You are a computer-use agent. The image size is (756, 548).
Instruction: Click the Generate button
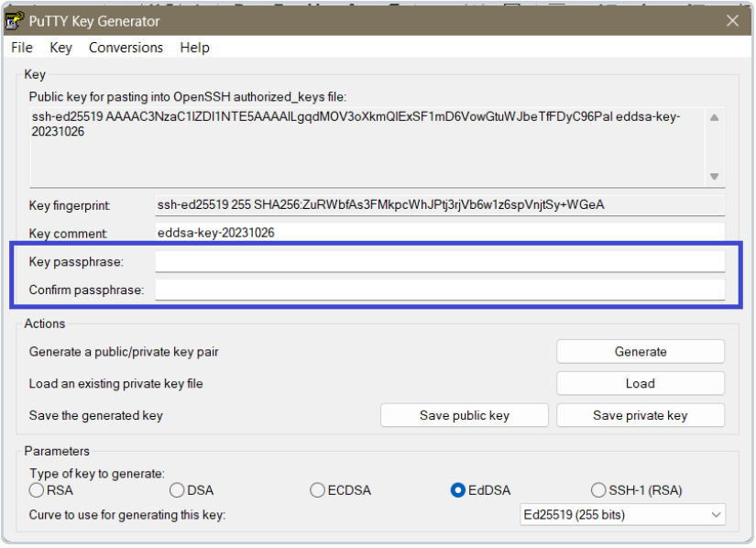[x=641, y=351]
